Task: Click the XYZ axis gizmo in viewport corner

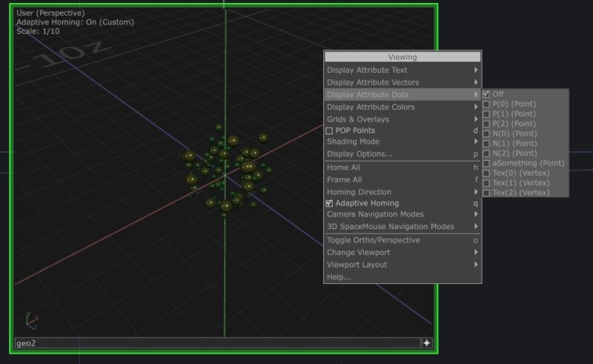Action: click(x=31, y=319)
